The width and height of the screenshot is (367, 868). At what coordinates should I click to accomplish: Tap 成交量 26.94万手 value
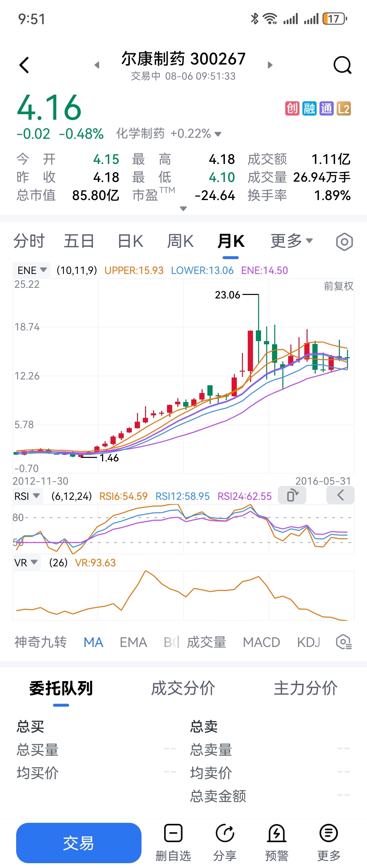click(x=322, y=177)
